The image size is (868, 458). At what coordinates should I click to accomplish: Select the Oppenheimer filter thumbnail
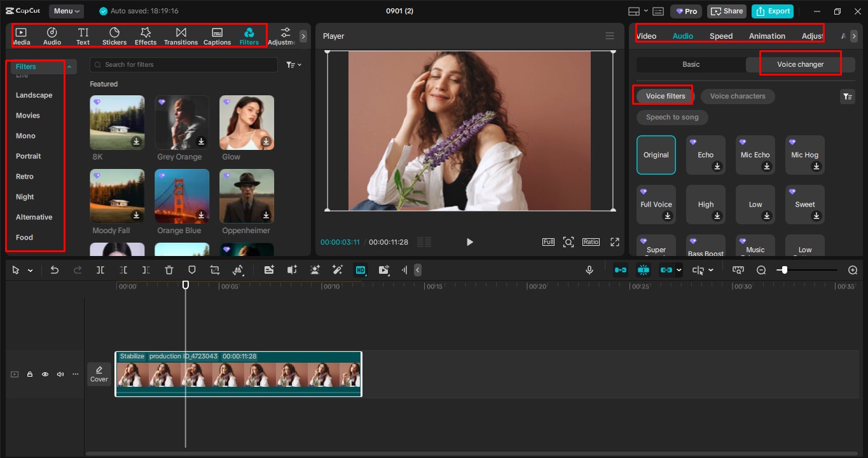click(x=246, y=196)
